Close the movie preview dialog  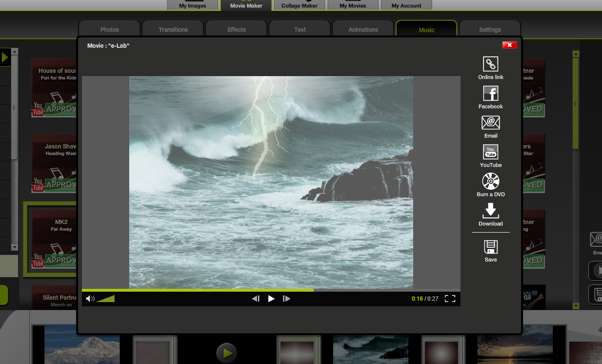(509, 45)
